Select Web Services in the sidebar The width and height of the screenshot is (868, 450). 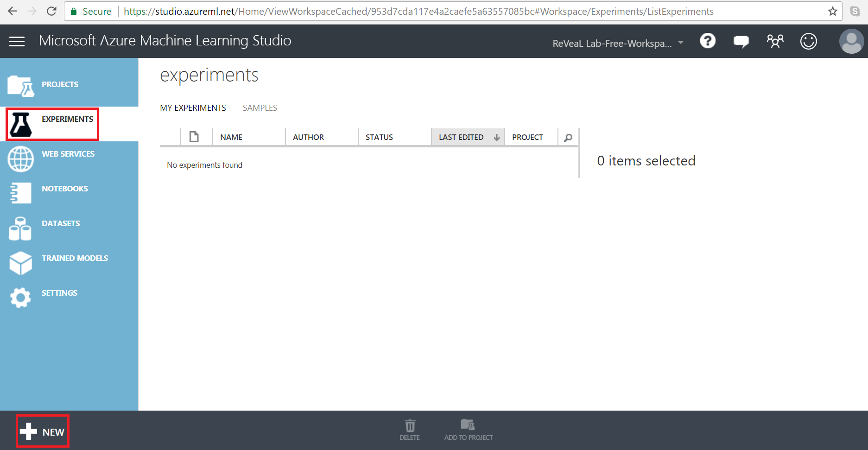(x=68, y=154)
